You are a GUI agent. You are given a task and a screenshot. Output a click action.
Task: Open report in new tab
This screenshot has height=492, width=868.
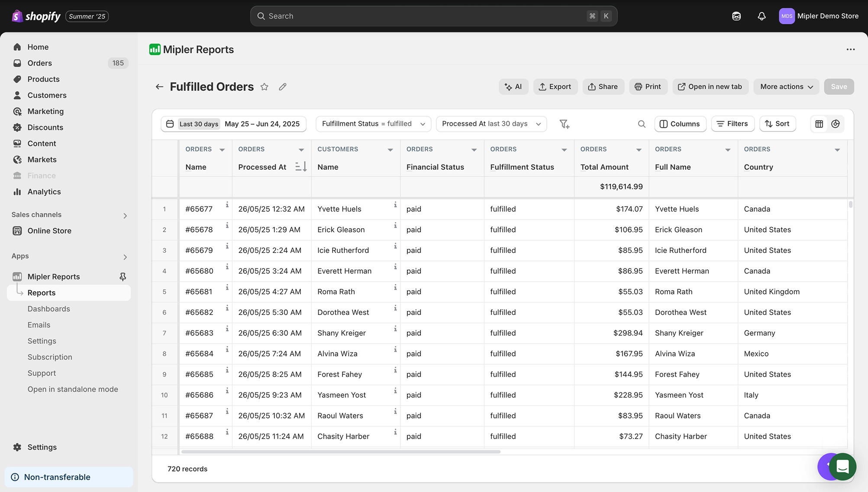tap(710, 87)
